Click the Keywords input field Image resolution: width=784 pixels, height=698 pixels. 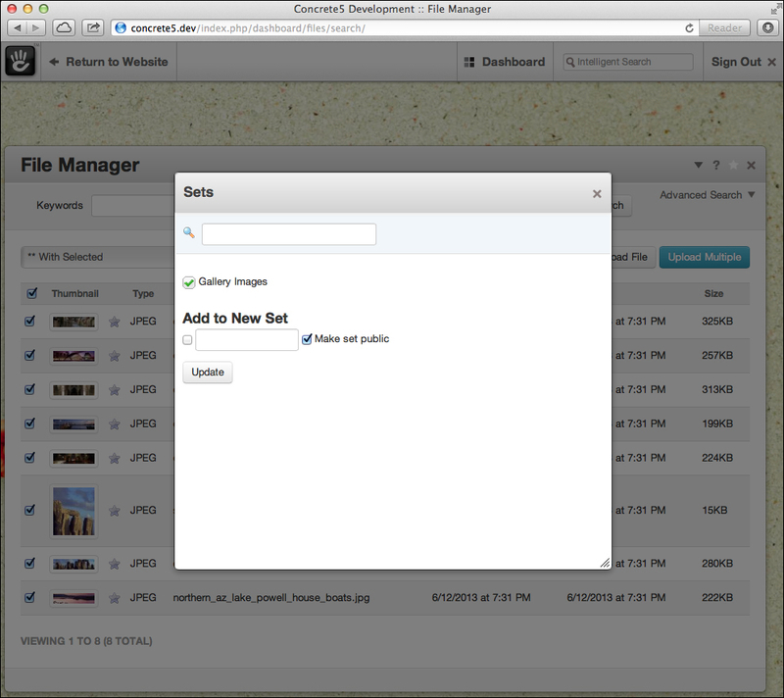133,206
